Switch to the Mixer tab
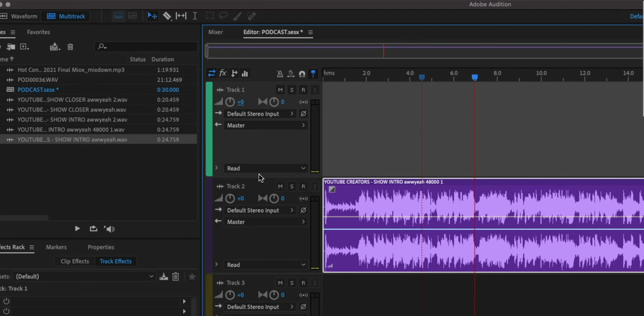 216,32
